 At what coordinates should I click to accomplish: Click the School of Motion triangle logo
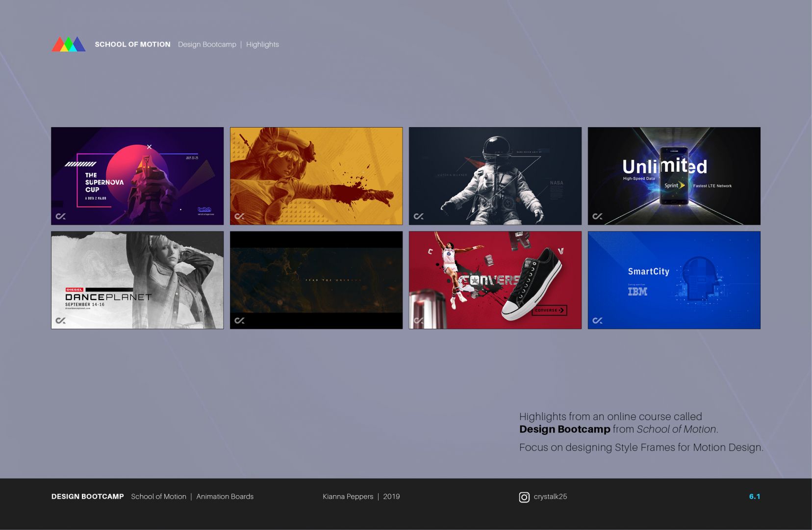coord(69,44)
